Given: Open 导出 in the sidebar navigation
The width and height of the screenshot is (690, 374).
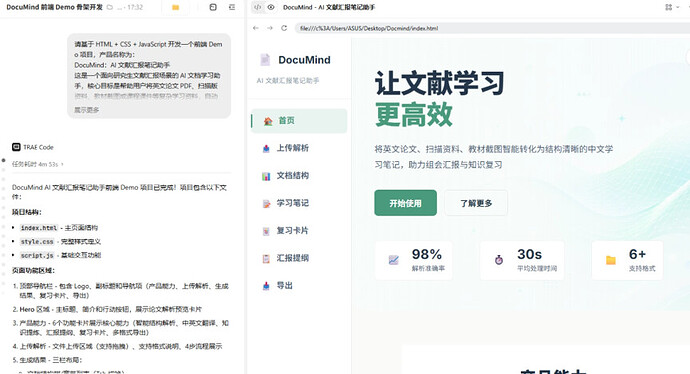Looking at the screenshot, I should [299, 286].
